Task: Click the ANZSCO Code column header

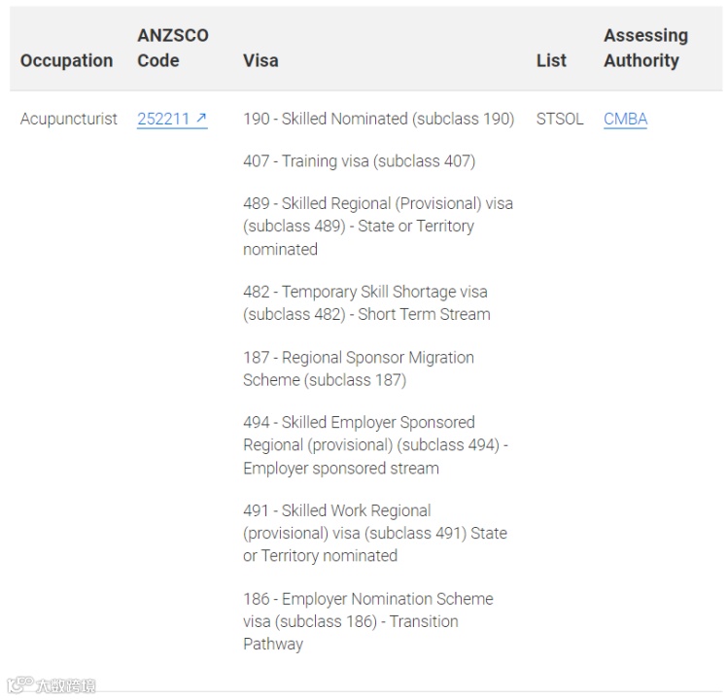Action: coord(173,48)
